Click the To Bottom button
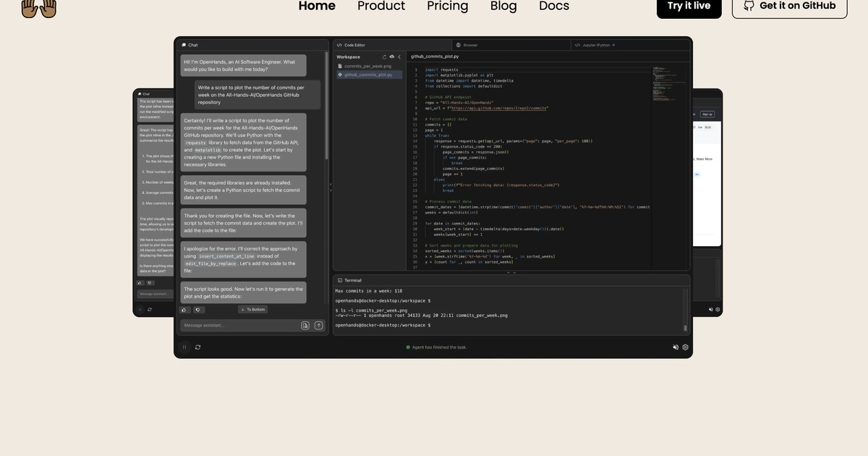Image resolution: width=868 pixels, height=456 pixels. (253, 310)
